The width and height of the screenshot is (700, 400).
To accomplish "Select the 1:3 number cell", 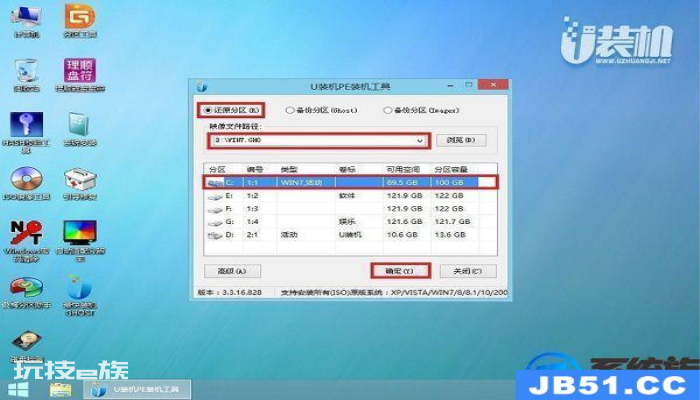I will pyautogui.click(x=252, y=208).
